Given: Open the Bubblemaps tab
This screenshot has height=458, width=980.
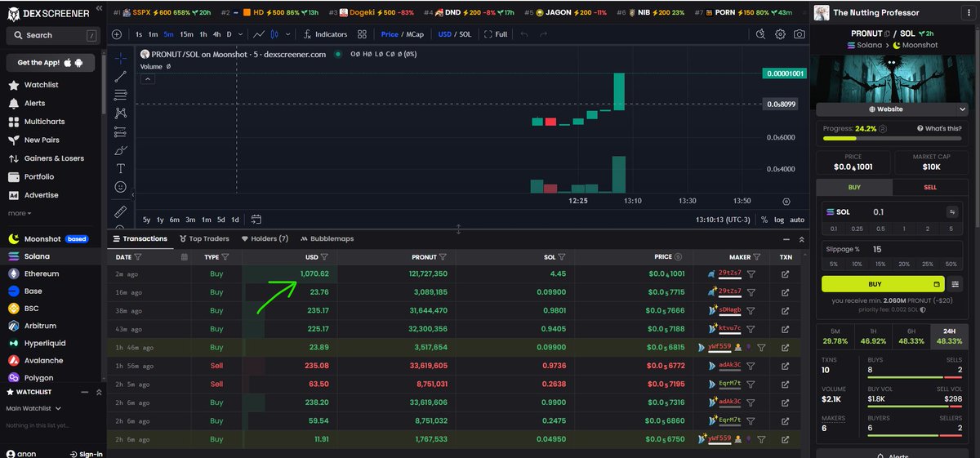Looking at the screenshot, I should 327,239.
